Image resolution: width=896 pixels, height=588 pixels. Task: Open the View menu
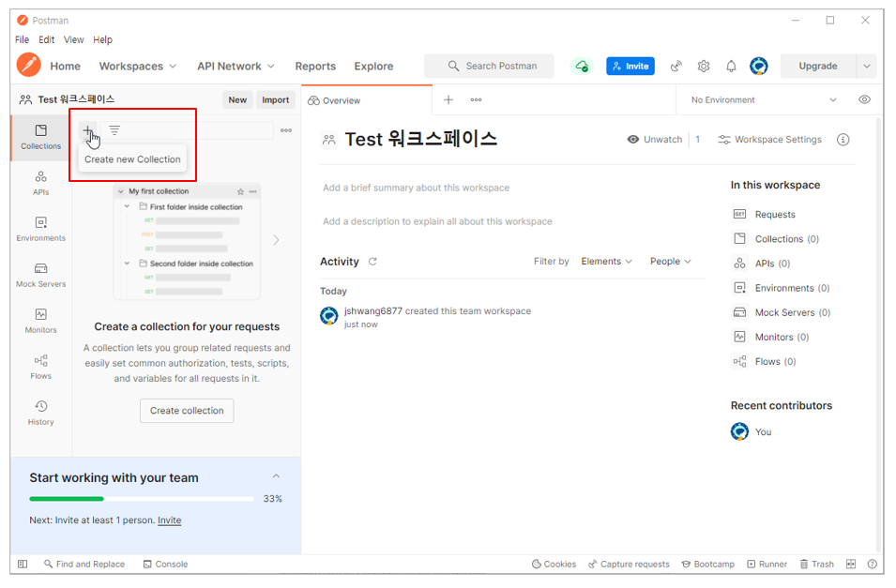(73, 39)
